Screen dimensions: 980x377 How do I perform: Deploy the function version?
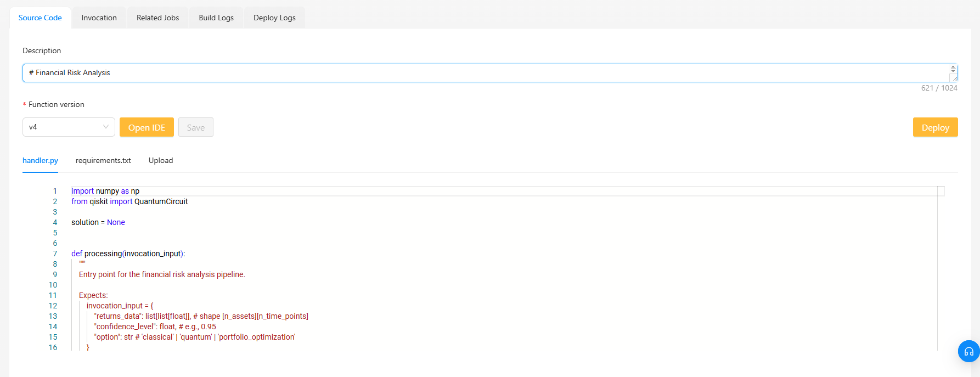pyautogui.click(x=935, y=127)
